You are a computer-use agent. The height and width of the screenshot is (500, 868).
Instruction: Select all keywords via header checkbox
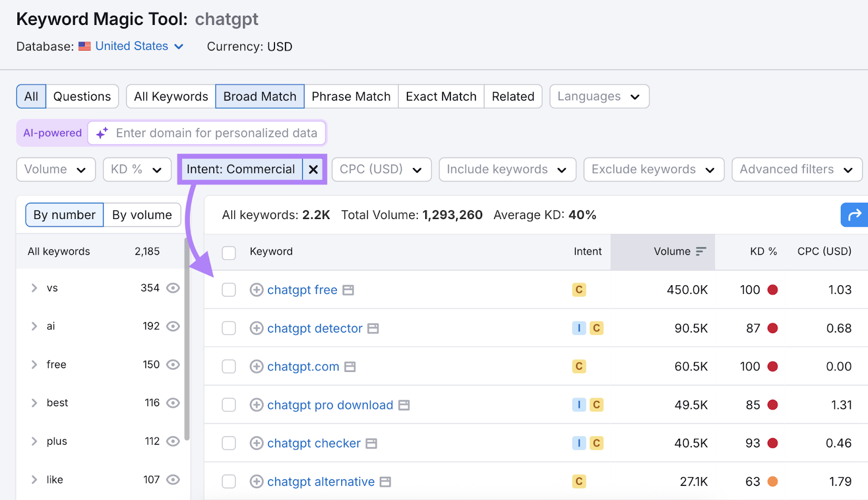tap(228, 252)
